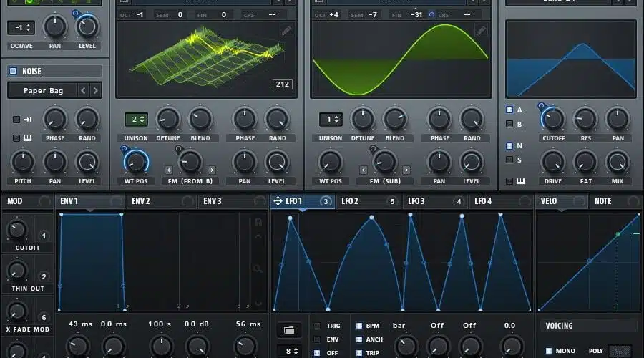644x358 pixels.
Task: Click right arrow beside FM (FROM B)
Action: [x=212, y=170]
